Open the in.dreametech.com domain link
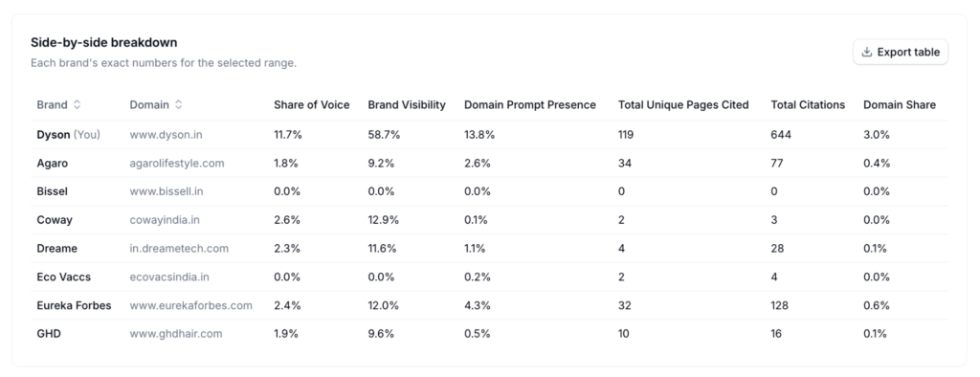Viewport: 980px width, 377px height. (x=179, y=248)
